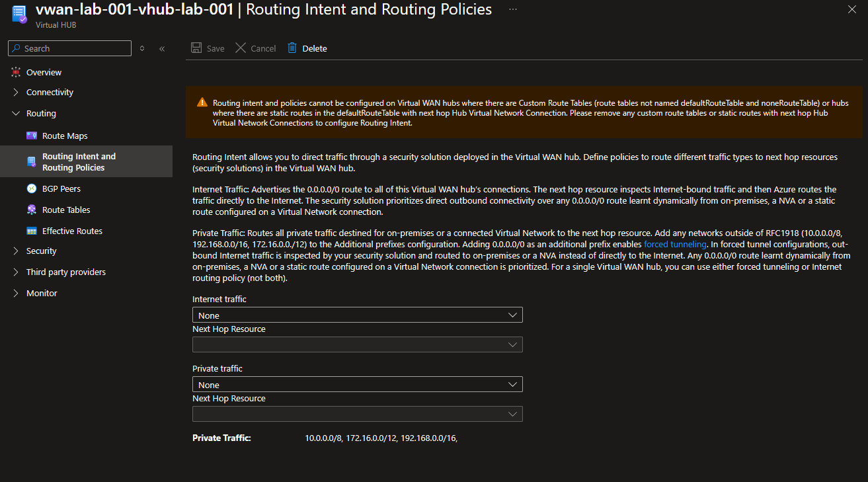Select Routing Intent and Routing Policies item
Image resolution: width=868 pixels, height=482 pixels.
coord(79,162)
